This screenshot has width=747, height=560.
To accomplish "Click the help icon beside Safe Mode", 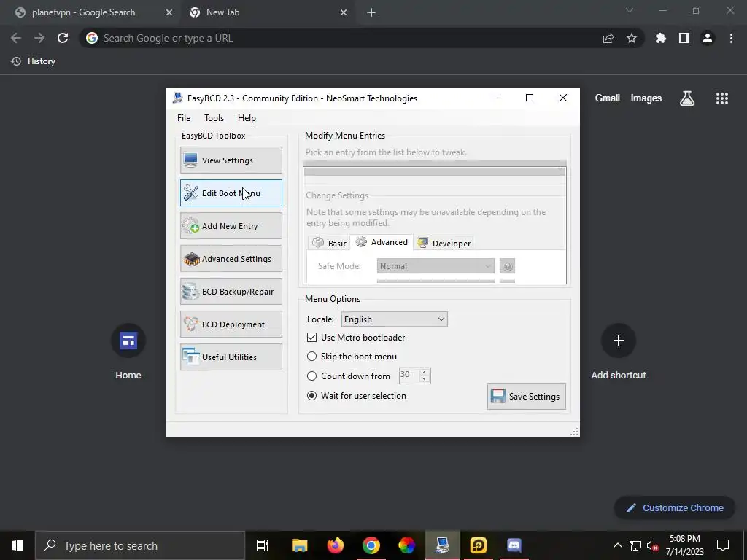I will 508,266.
